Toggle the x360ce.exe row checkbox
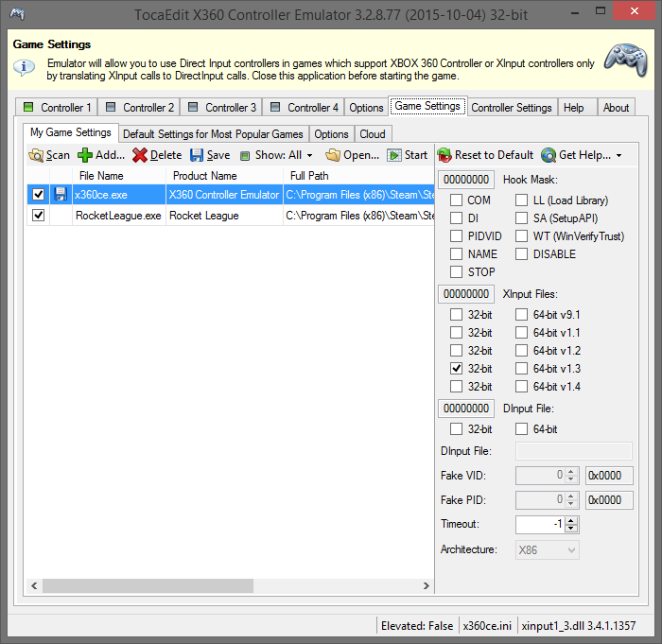The height and width of the screenshot is (644, 662). coord(39,194)
